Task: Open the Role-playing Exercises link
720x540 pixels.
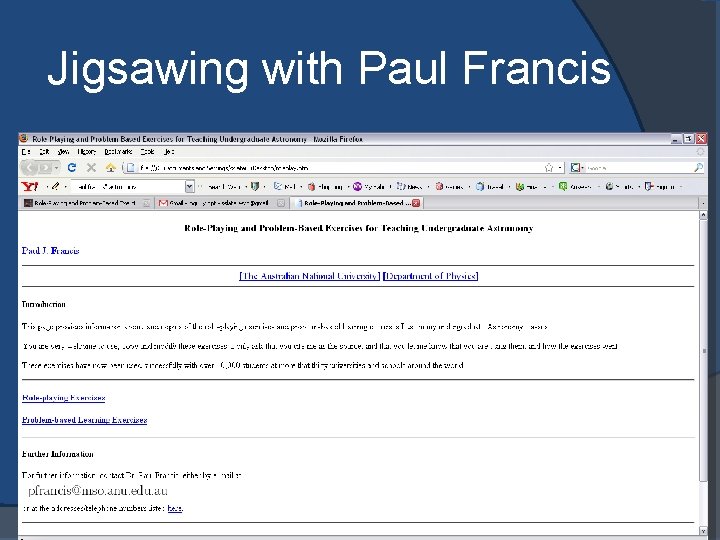Action: (x=64, y=398)
